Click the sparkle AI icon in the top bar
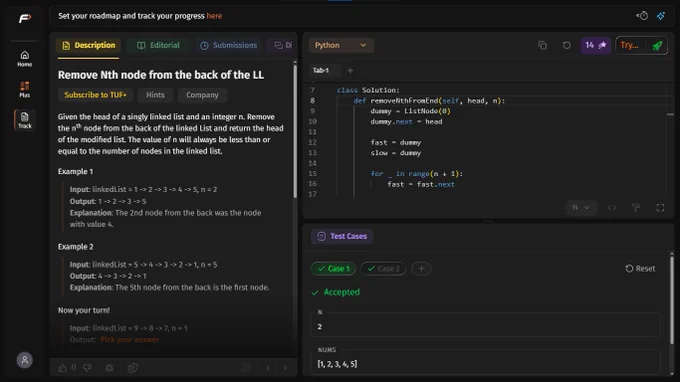 point(661,16)
